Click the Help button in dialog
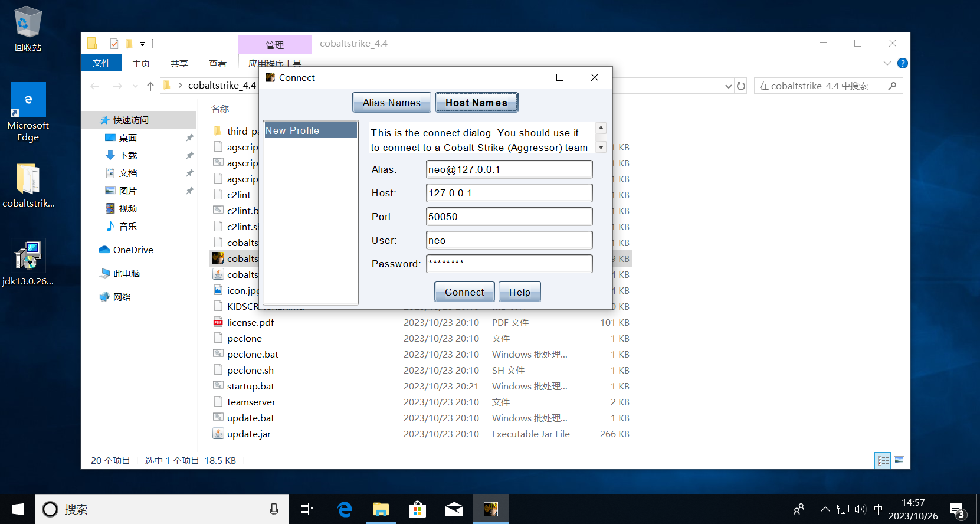The height and width of the screenshot is (524, 980). (x=520, y=292)
